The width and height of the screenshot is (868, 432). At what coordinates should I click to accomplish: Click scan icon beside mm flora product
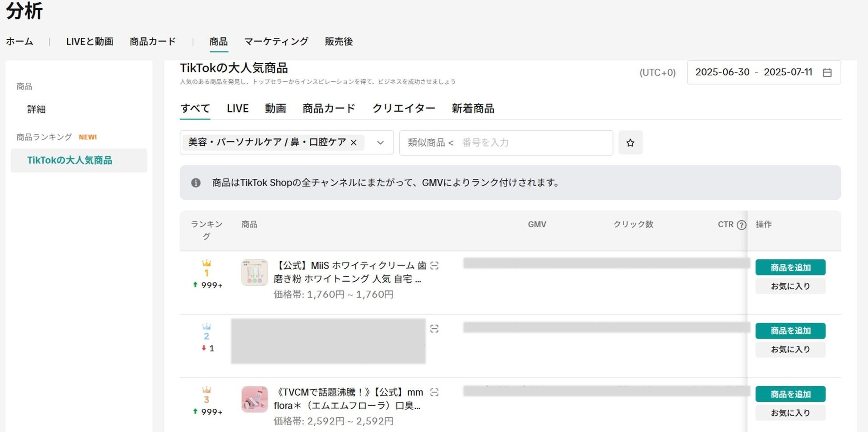point(434,392)
